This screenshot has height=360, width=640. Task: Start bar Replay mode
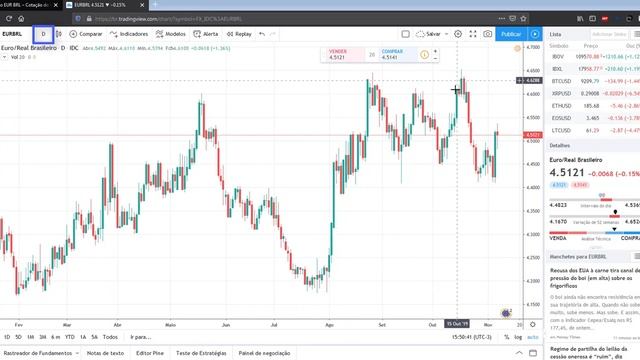point(239,34)
